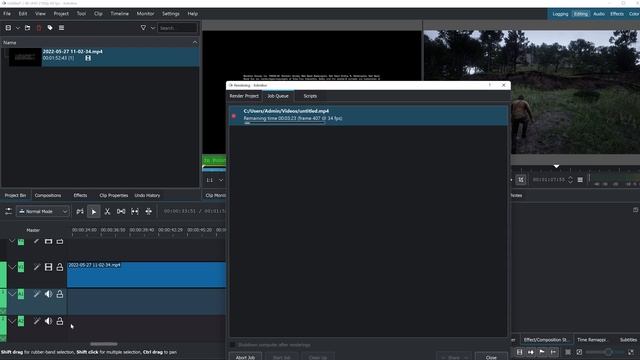Click the Abort Job button
Screen dimensions: 640x360
245,357
